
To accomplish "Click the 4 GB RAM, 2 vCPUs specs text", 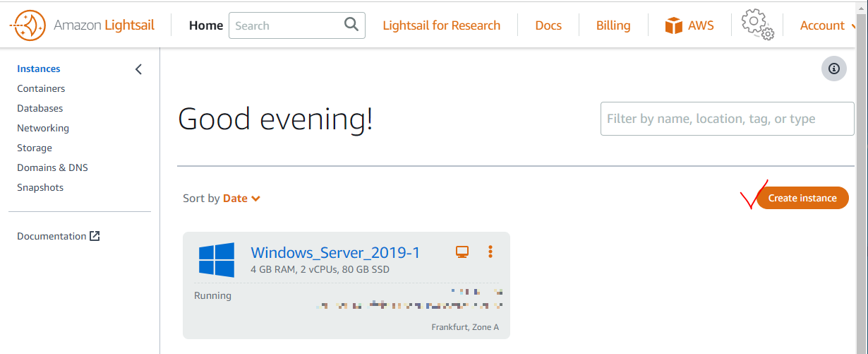I will (320, 269).
